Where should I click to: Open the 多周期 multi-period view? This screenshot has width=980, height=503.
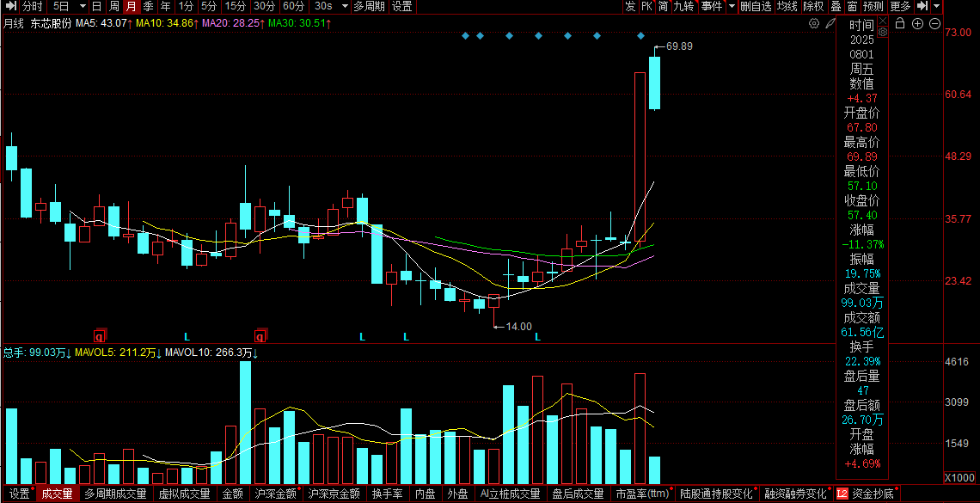[370, 7]
